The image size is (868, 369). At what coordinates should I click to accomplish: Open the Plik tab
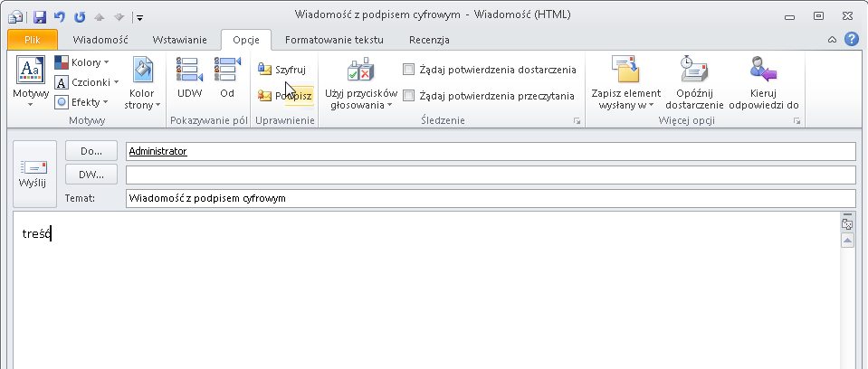pos(33,40)
